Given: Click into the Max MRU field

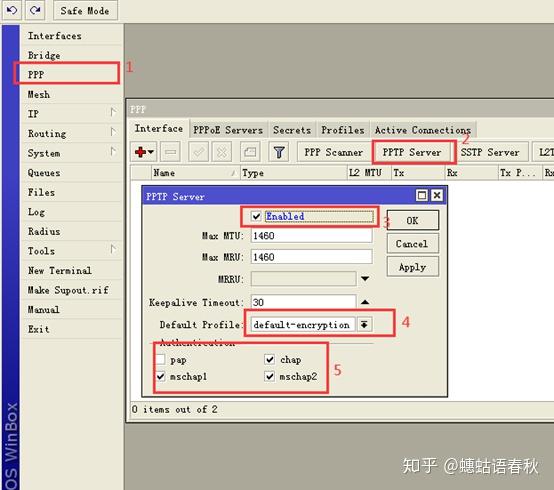Looking at the screenshot, I should coord(311,257).
